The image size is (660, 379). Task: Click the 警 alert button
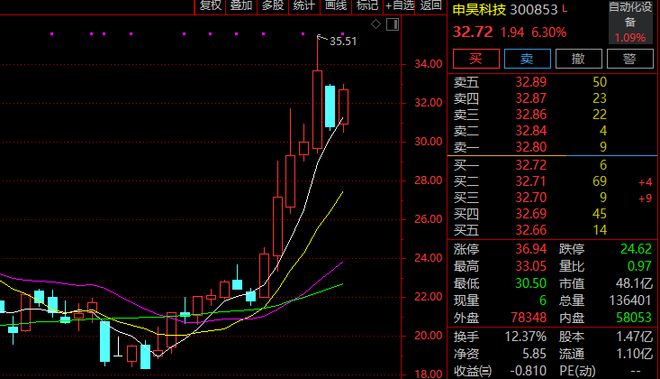[x=630, y=59]
